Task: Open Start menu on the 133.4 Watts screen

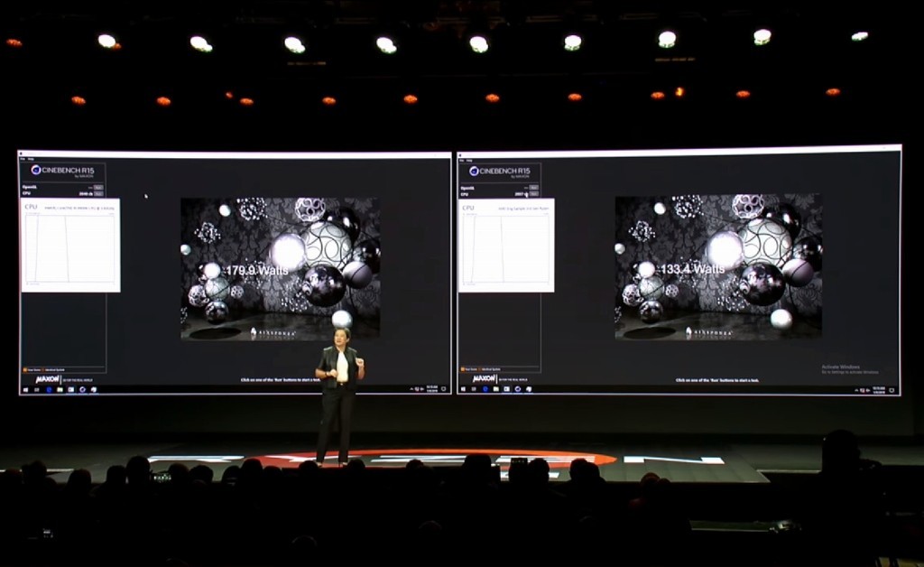Action: [x=463, y=390]
